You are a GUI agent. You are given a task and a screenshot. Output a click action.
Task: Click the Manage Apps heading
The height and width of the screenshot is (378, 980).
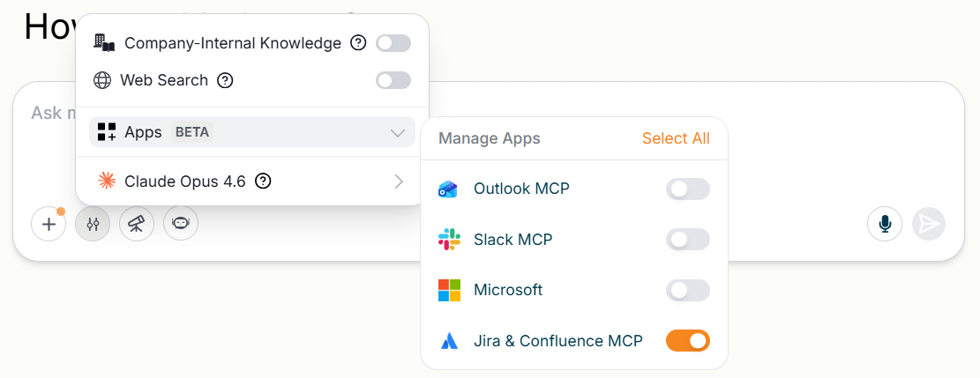(x=490, y=138)
